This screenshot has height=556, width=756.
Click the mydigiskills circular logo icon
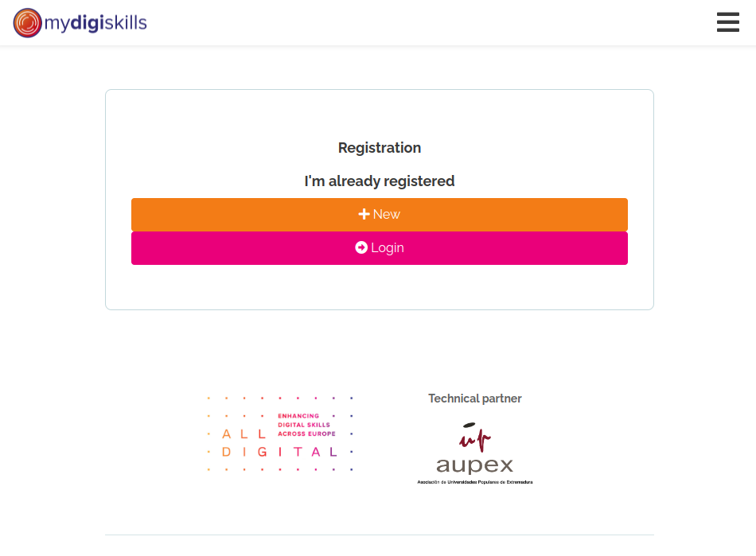tap(27, 23)
